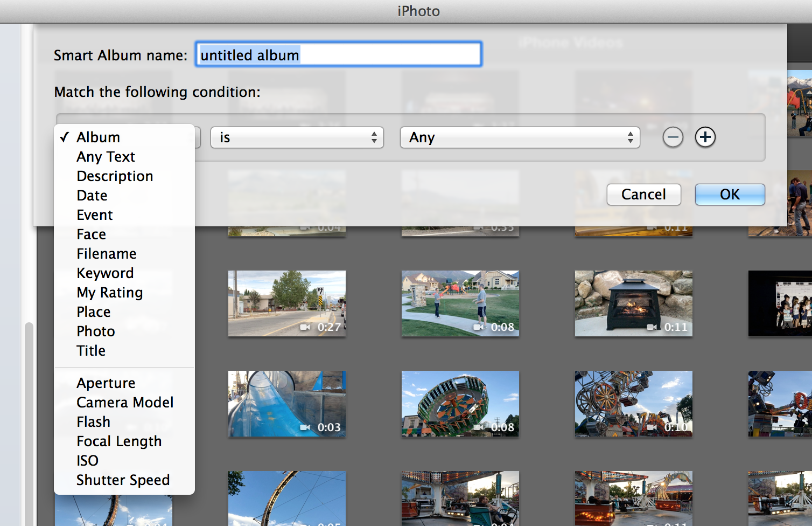Select the ferris wheel video 0:10
Image resolution: width=812 pixels, height=526 pixels.
coord(634,404)
